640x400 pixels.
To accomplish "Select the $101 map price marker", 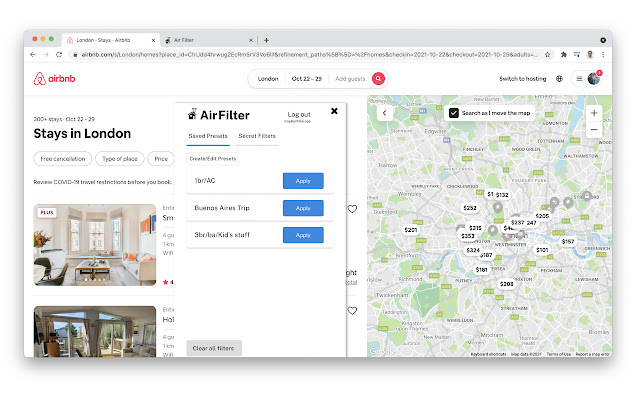I will pyautogui.click(x=542, y=249).
